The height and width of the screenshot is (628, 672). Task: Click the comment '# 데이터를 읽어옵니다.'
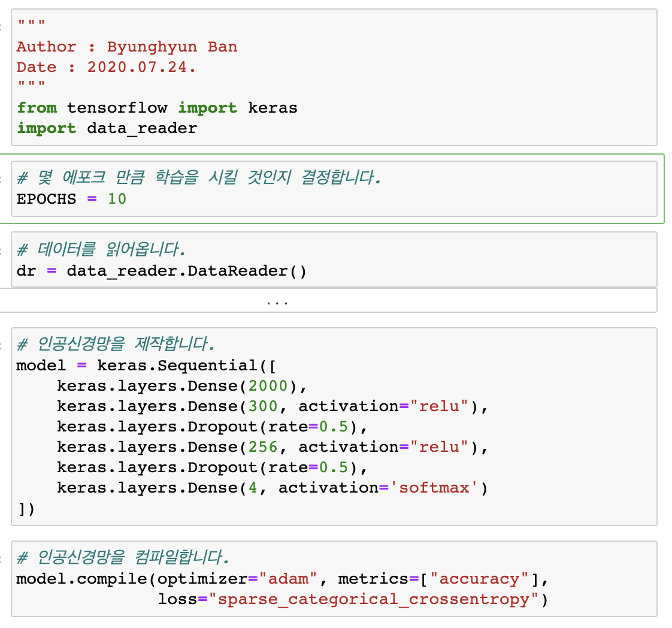coord(101,249)
